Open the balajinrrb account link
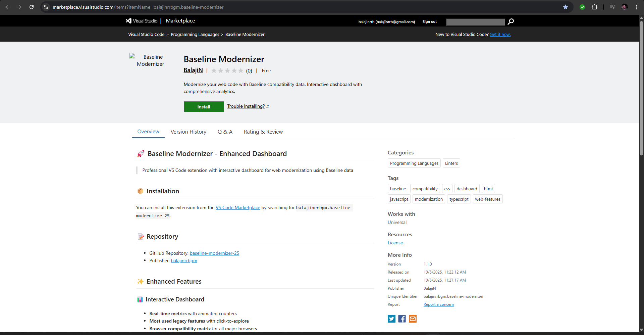 tap(387, 22)
